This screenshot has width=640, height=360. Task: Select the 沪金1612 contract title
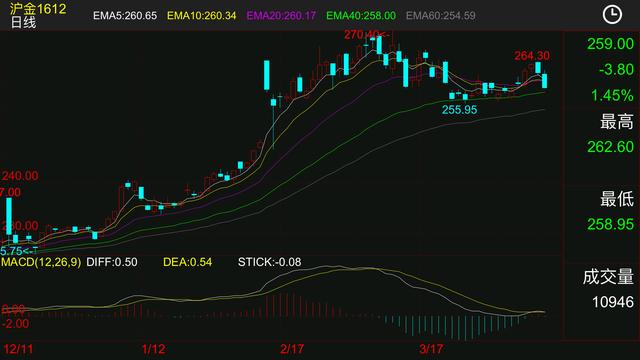[38, 9]
